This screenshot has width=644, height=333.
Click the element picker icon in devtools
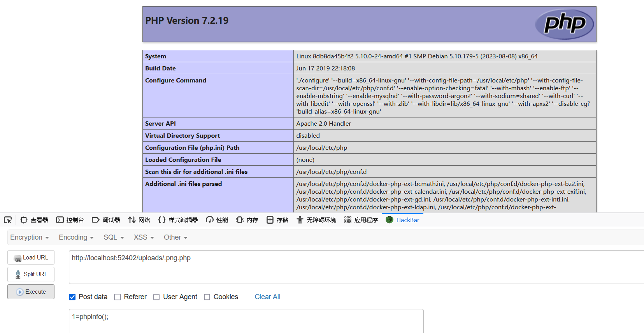(8, 220)
